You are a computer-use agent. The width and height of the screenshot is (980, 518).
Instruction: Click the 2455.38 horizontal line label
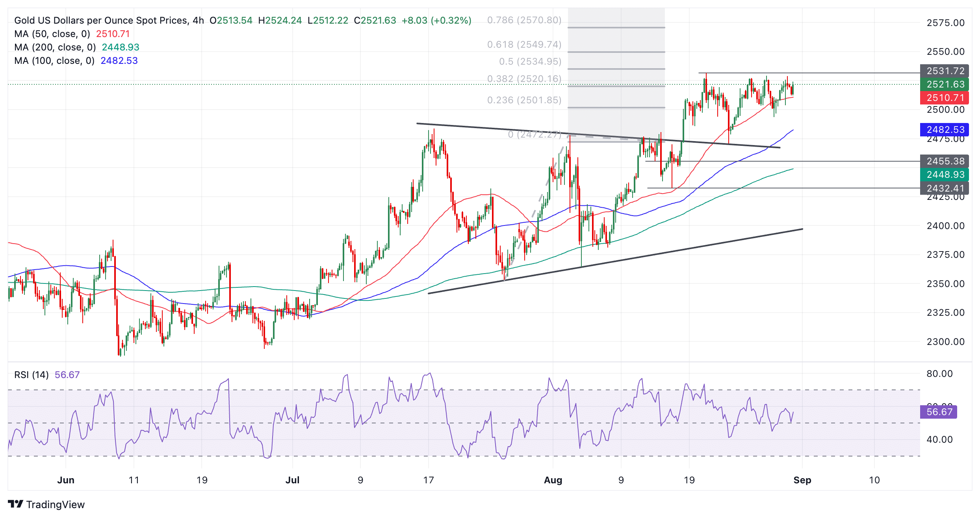[944, 161]
